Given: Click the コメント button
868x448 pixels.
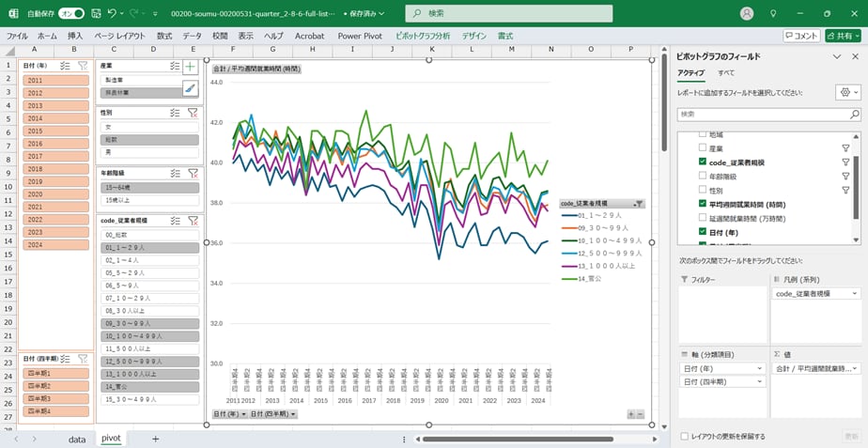Looking at the screenshot, I should [801, 36].
